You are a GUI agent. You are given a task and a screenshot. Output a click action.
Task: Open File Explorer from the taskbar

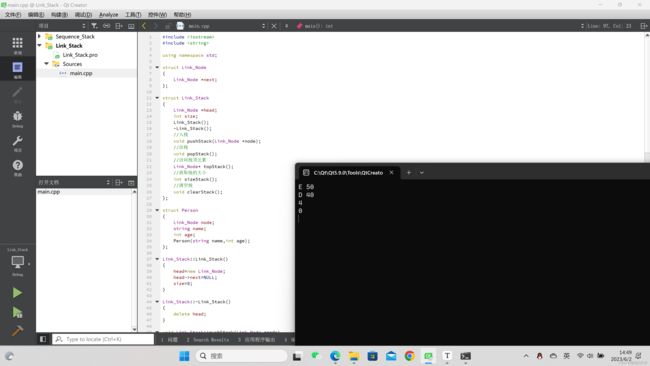(x=354, y=356)
